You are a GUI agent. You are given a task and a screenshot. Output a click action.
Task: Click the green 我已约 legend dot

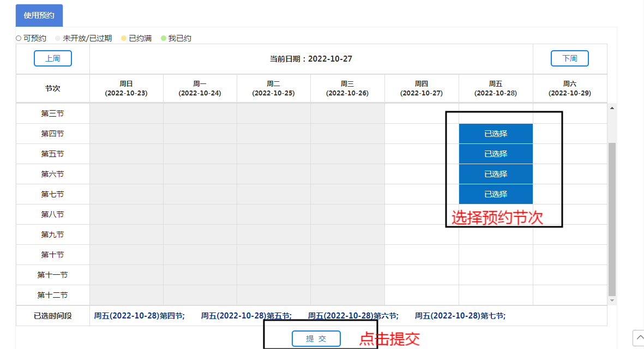pyautogui.click(x=163, y=38)
